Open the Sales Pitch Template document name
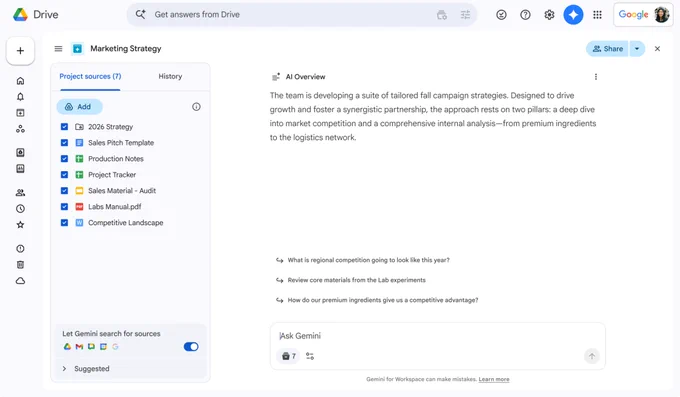 point(121,143)
